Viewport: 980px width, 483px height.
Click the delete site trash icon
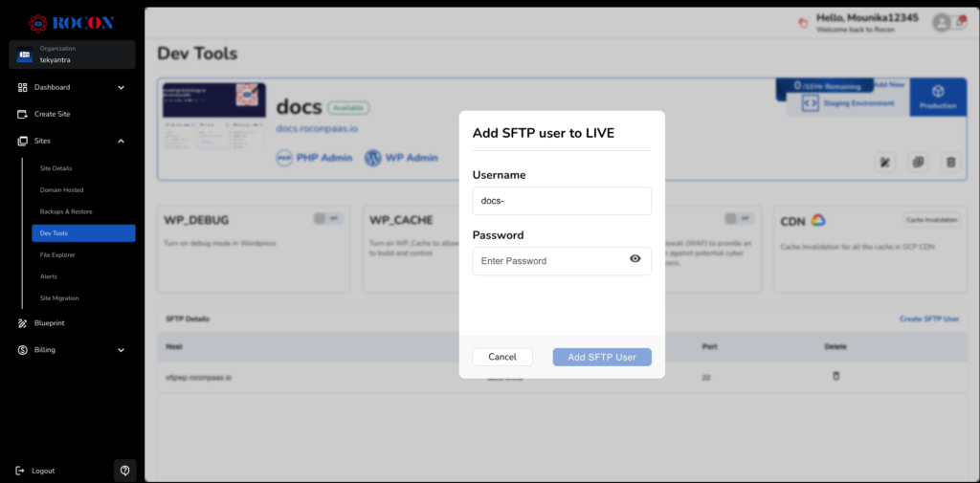pos(951,163)
